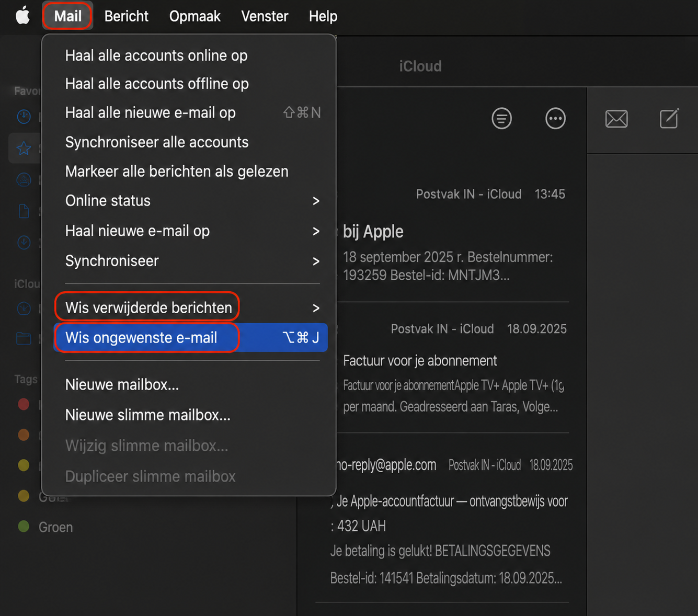Select the blue star sidebar icon
This screenshot has height=616, width=698.
tap(24, 149)
